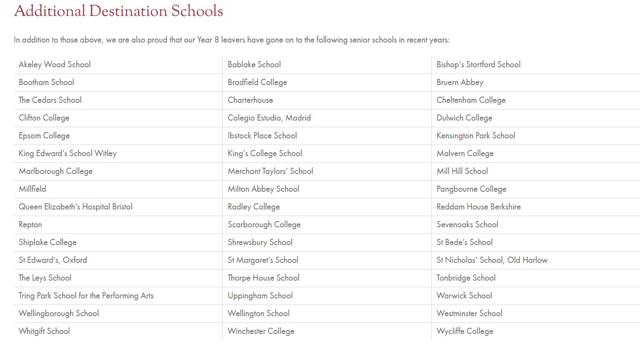Open Bishop's Stortford School link
The width and height of the screenshot is (644, 344).
click(x=478, y=65)
